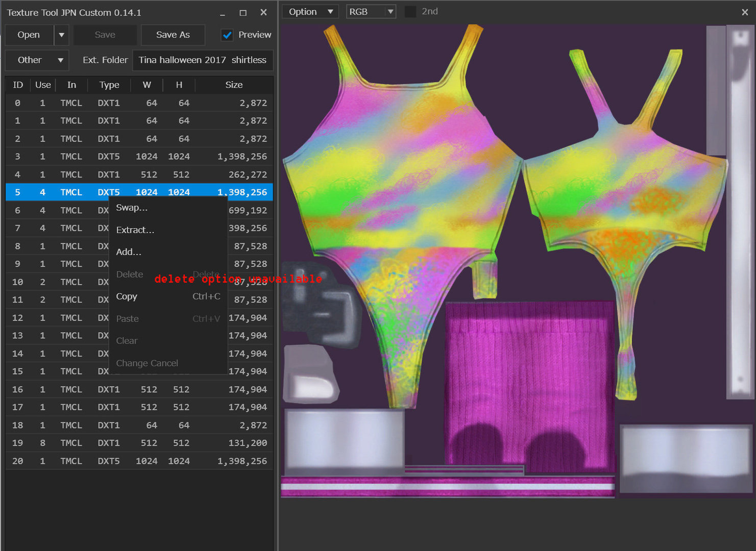This screenshot has height=551, width=756.
Task: Close the Texture Tool window
Action: pos(263,12)
